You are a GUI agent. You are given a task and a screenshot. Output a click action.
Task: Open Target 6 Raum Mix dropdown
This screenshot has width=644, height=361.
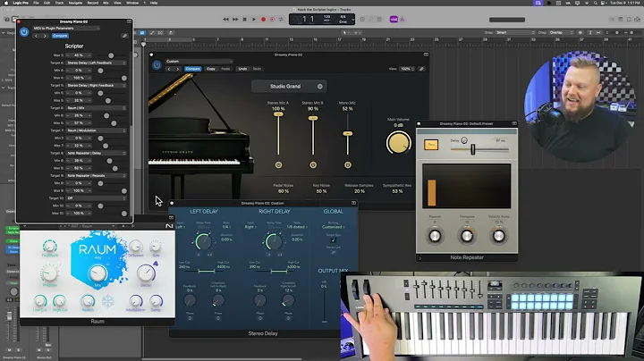coord(96,108)
